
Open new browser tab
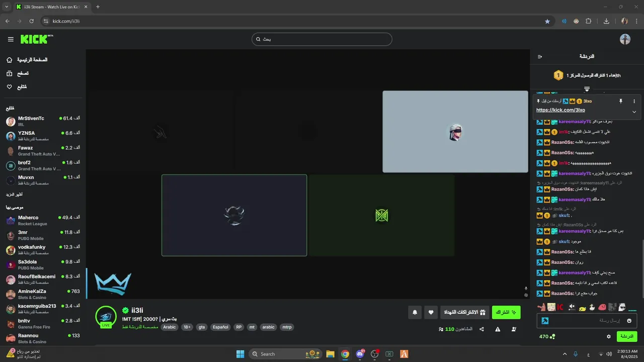pyautogui.click(x=98, y=7)
